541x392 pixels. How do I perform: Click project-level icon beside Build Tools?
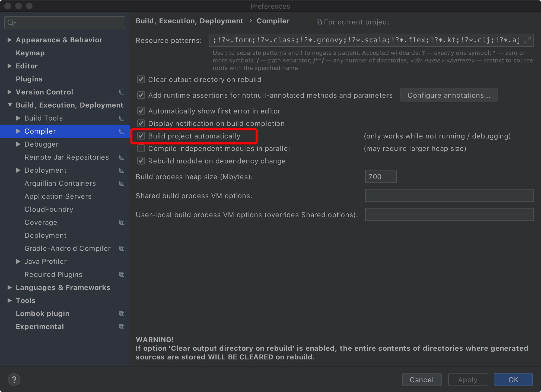122,118
